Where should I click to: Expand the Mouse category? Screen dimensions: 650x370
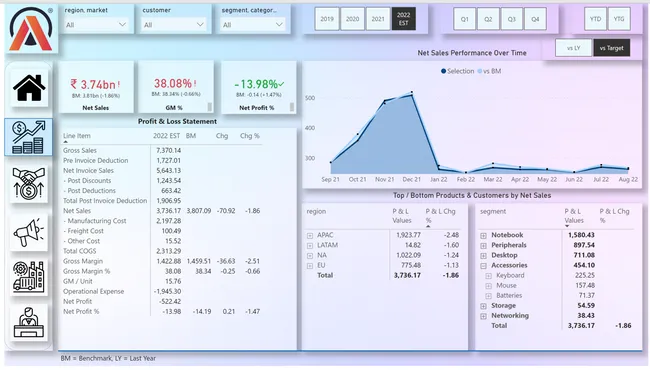488,286
